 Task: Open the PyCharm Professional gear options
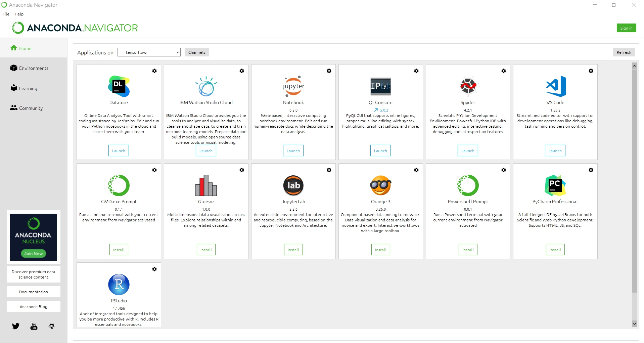(591, 170)
